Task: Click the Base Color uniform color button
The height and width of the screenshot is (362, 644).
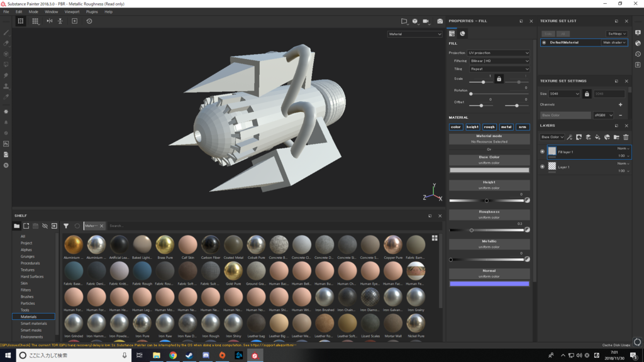Action: (489, 160)
